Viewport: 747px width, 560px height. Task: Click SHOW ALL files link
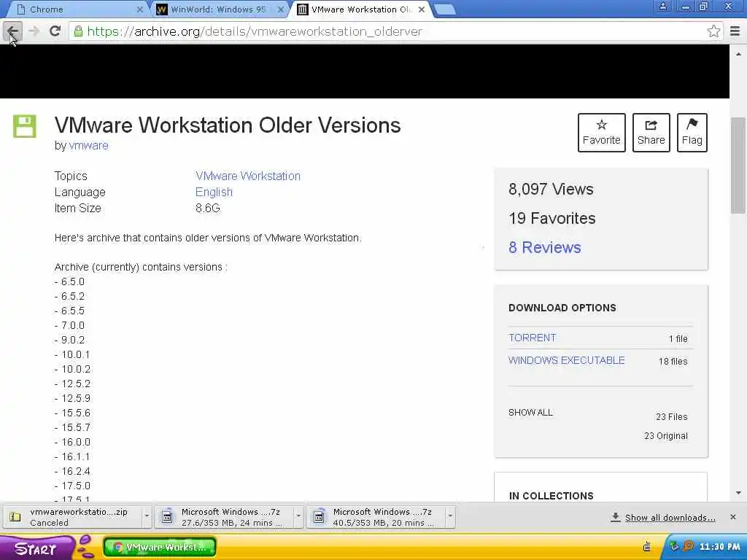(530, 413)
